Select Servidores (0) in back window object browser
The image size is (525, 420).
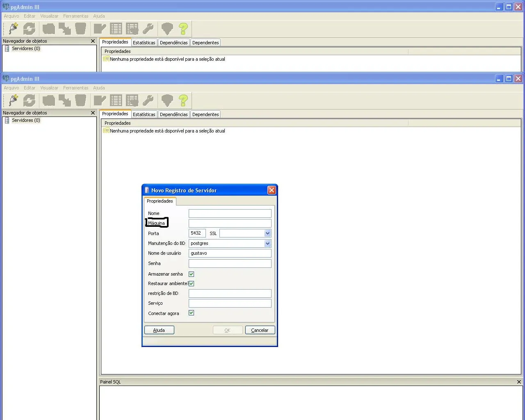coord(26,48)
